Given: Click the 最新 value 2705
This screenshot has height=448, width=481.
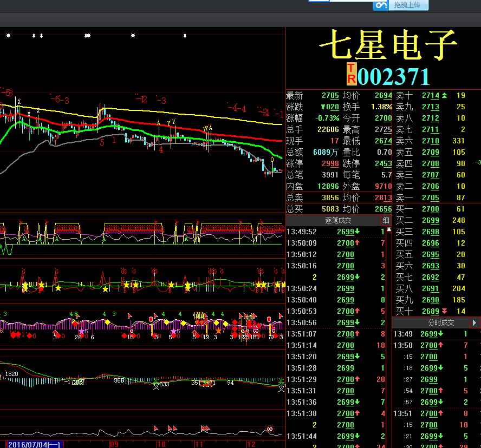Looking at the screenshot, I should (x=330, y=96).
